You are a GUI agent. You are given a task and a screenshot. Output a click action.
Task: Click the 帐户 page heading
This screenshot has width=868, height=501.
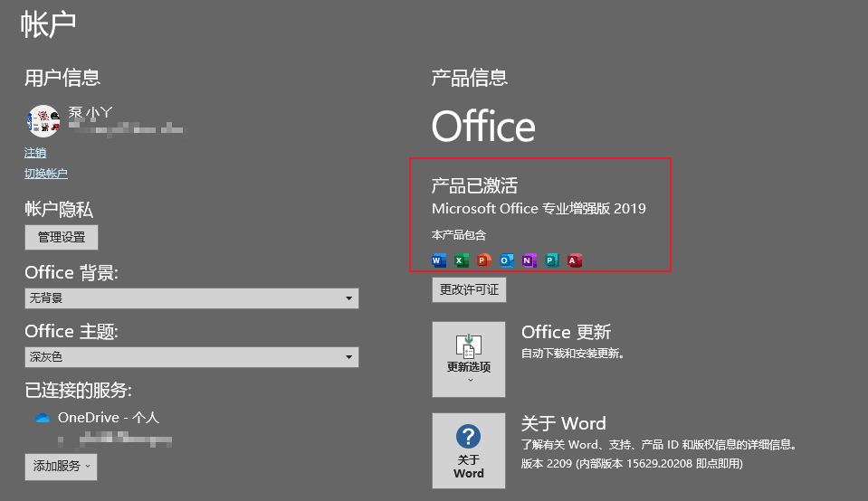pos(48,25)
